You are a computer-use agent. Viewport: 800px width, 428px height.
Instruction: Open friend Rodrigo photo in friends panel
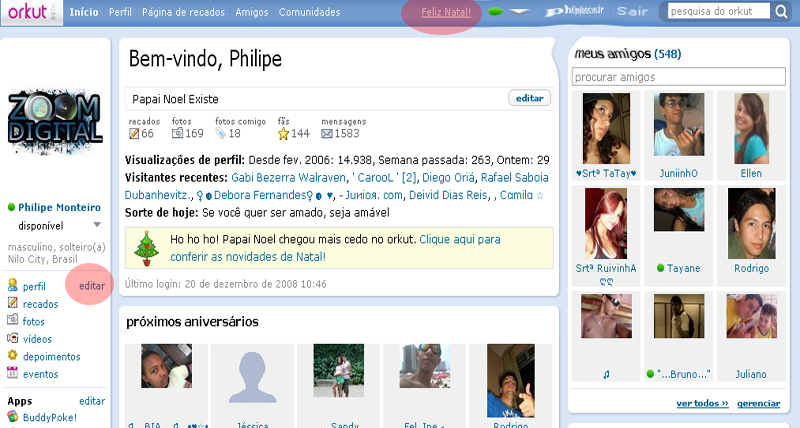tap(752, 223)
